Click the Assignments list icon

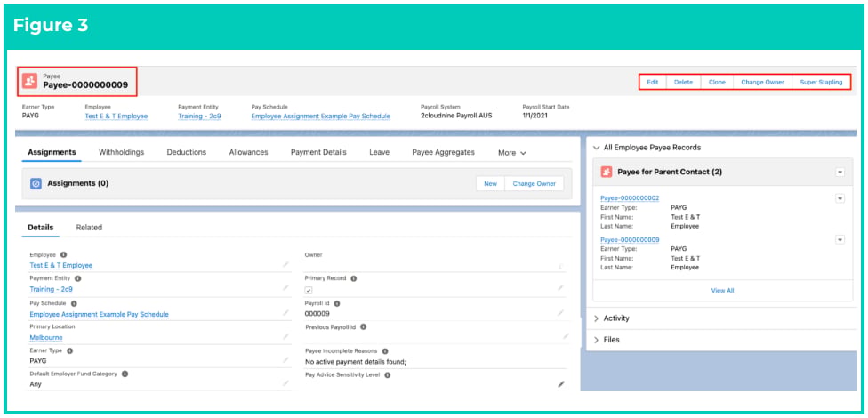point(36,184)
